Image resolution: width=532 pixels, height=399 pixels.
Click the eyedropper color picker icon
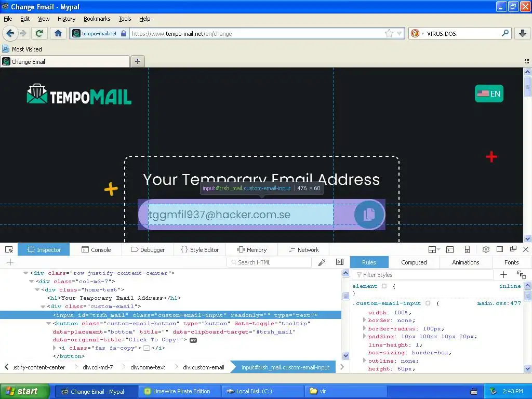pyautogui.click(x=322, y=262)
